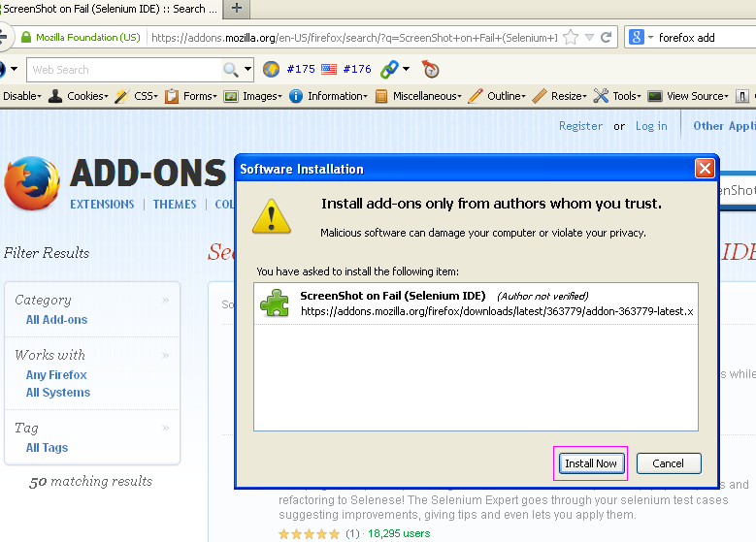This screenshot has height=542, width=756.
Task: Click the US flag rank icon
Action: (x=329, y=70)
